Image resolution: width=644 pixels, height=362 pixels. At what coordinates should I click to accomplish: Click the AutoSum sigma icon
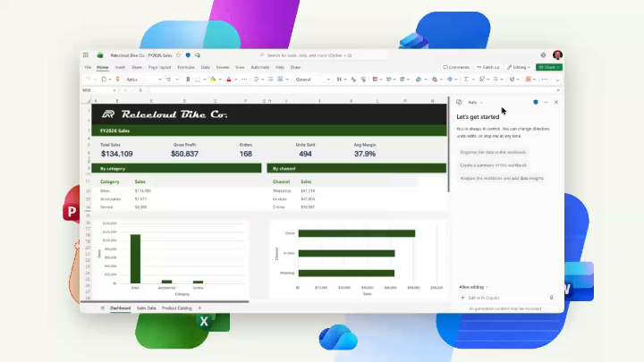point(466,80)
